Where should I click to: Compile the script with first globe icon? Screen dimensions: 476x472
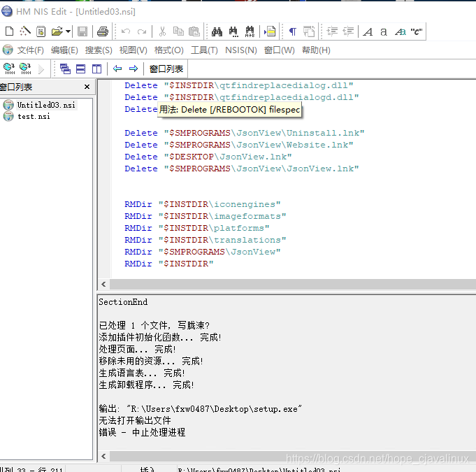point(9,69)
